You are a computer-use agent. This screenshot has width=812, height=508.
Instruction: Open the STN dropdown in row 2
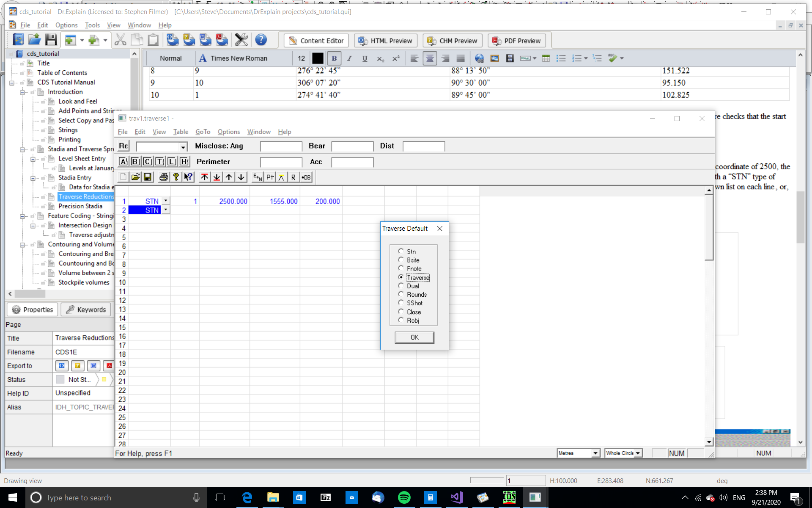tap(166, 210)
